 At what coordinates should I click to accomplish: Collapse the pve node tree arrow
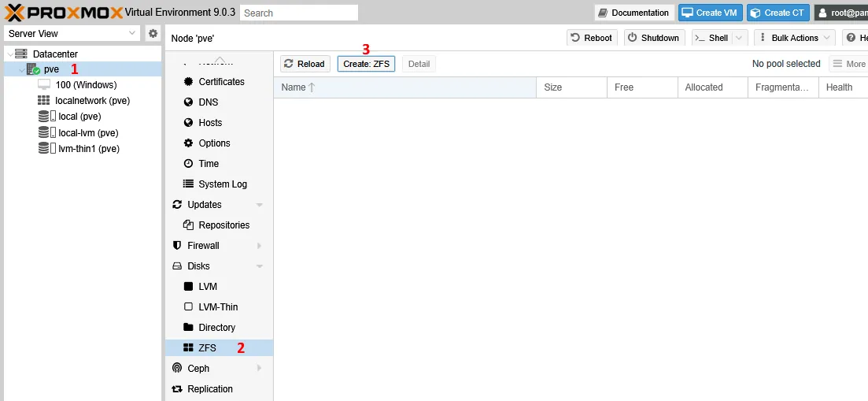tap(21, 70)
